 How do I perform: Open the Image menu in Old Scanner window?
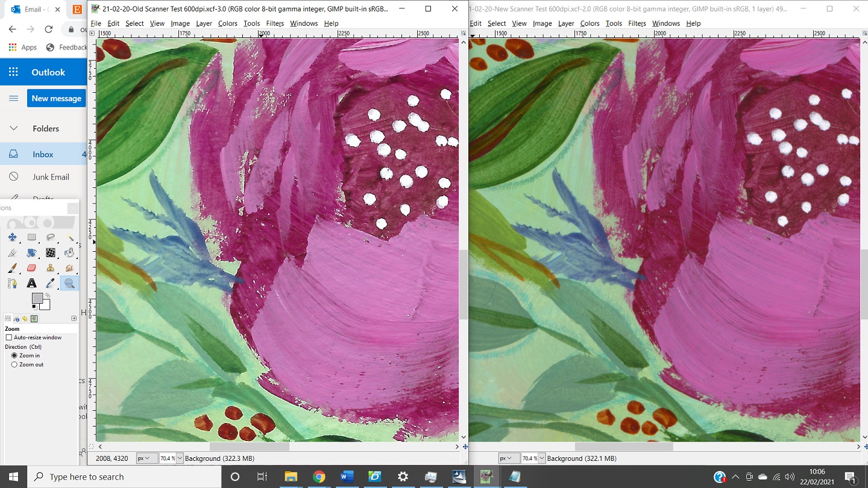180,23
